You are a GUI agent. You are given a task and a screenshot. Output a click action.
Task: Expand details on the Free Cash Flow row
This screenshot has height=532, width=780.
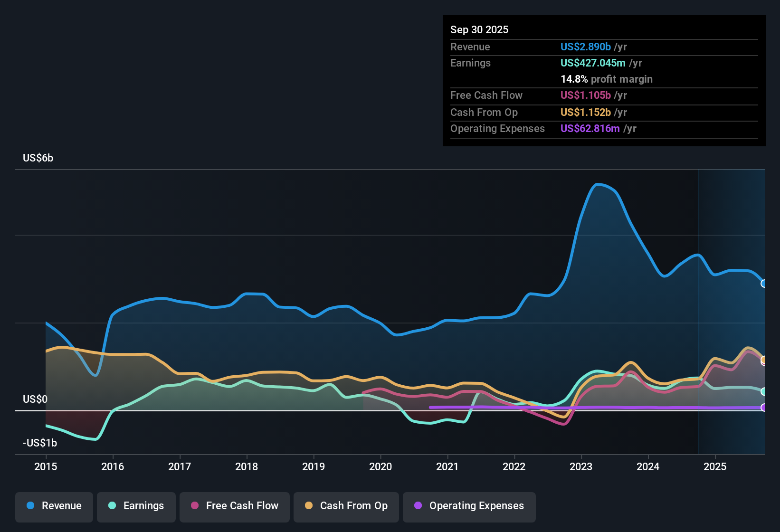tap(486, 95)
